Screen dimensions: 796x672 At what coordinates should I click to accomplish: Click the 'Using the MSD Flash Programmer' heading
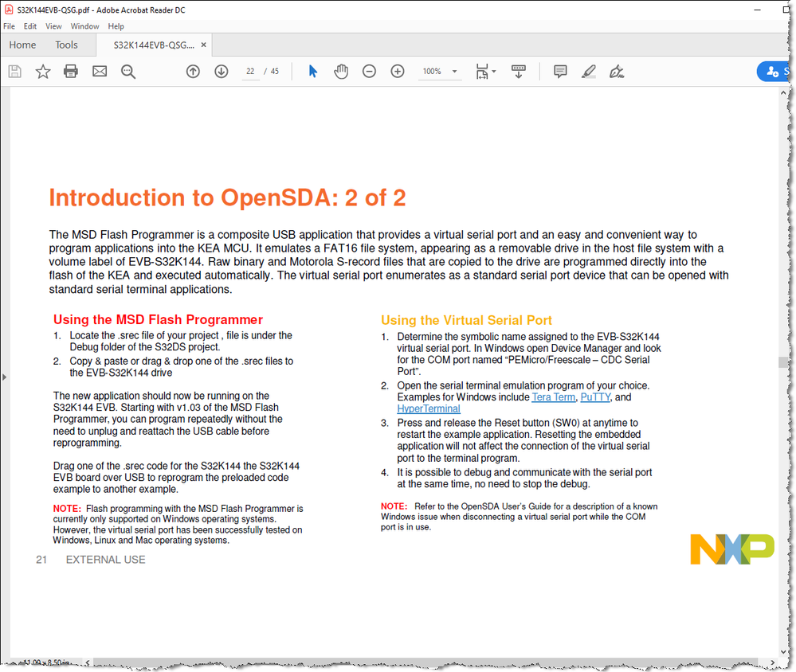click(158, 319)
